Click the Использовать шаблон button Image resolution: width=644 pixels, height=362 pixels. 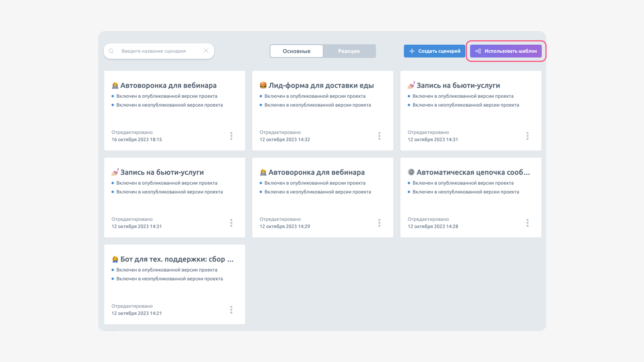(x=506, y=51)
